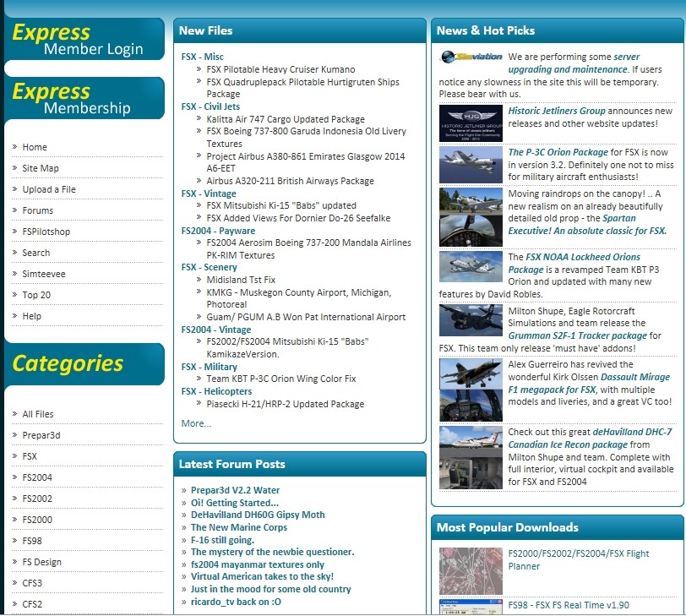Open the Express Membership banner
This screenshot has width=686, height=616.
pyautogui.click(x=84, y=98)
